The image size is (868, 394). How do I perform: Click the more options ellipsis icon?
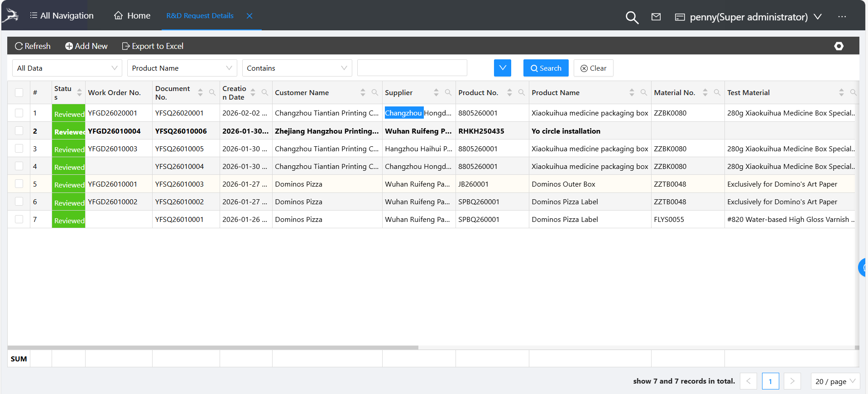(842, 17)
